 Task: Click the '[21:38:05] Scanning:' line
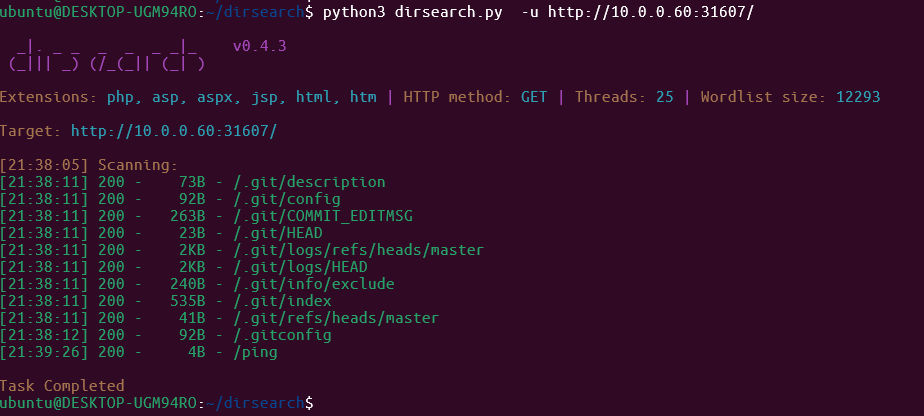coord(88,165)
